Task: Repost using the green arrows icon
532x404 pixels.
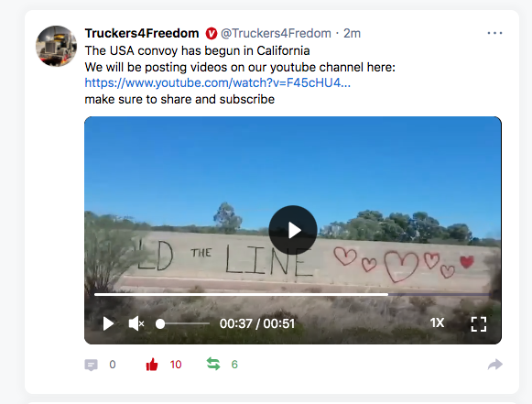Action: (x=213, y=364)
